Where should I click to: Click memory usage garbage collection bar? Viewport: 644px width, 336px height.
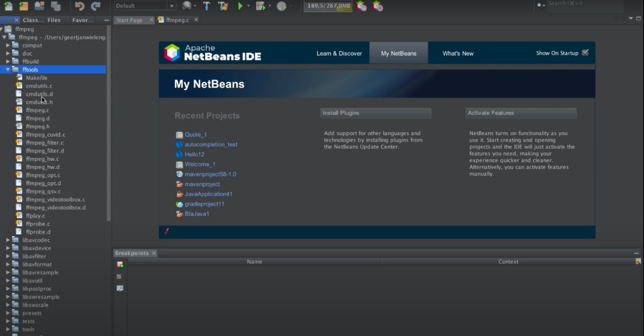[x=327, y=6]
